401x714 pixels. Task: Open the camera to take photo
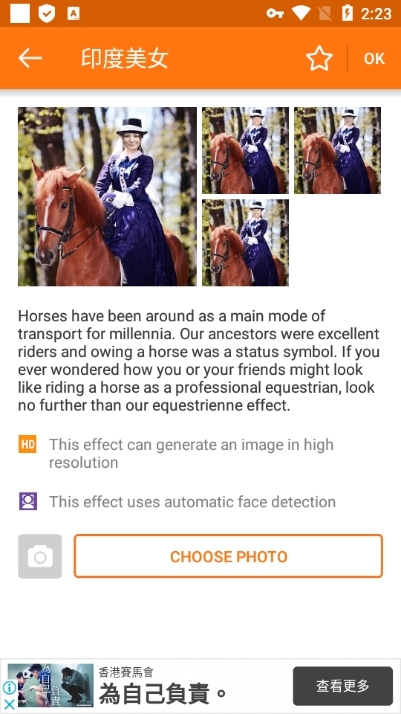[40, 556]
